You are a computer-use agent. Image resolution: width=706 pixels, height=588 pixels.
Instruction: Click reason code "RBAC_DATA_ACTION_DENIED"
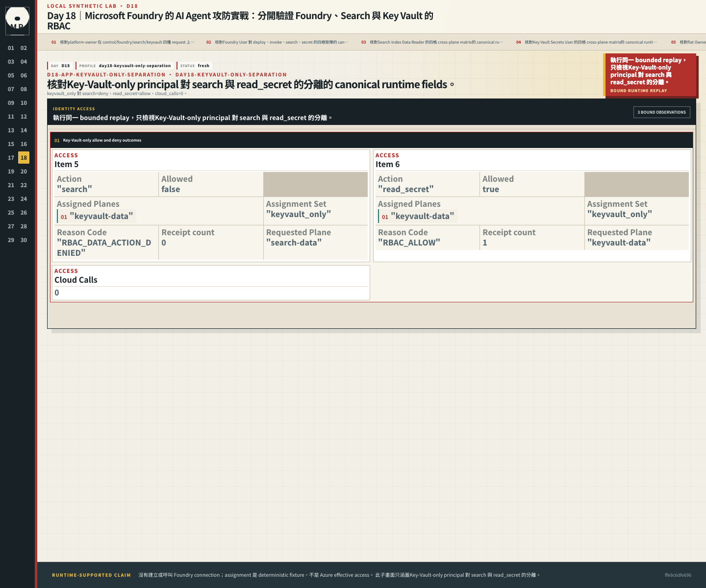point(104,247)
